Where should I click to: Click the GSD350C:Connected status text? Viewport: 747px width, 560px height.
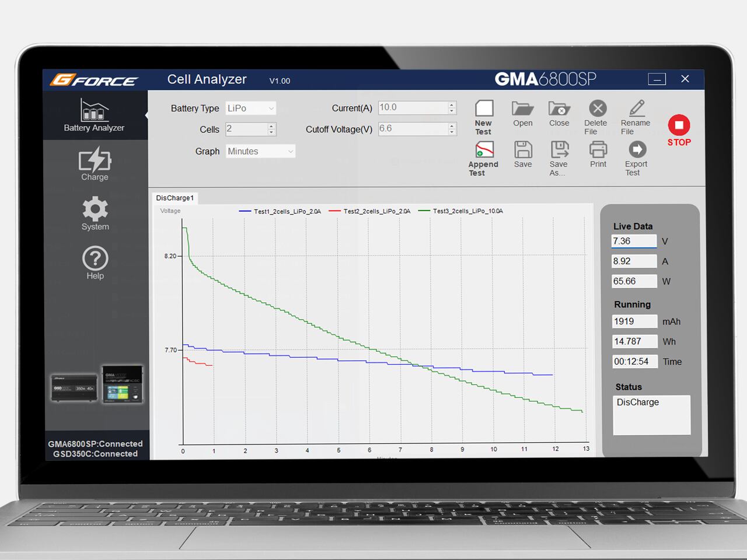coord(95,454)
